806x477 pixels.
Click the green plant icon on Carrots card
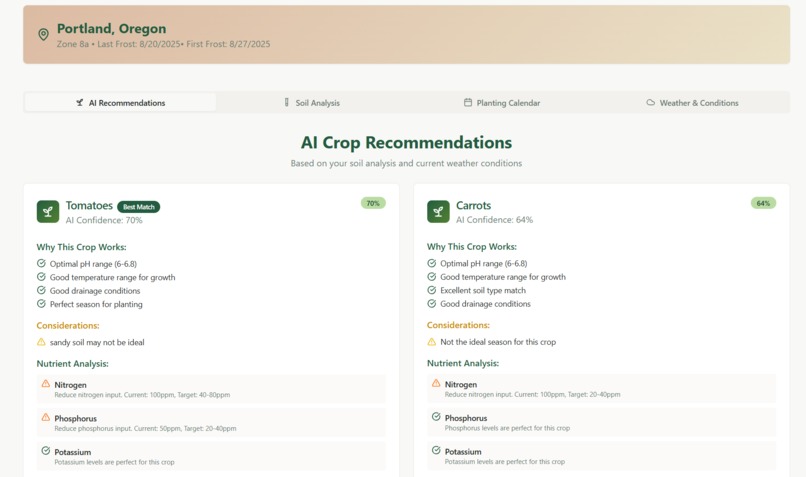[438, 211]
